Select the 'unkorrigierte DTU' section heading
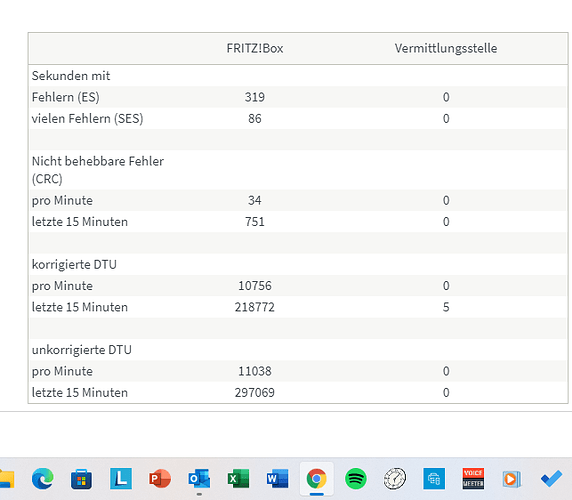The height and width of the screenshot is (500, 572). 82,350
